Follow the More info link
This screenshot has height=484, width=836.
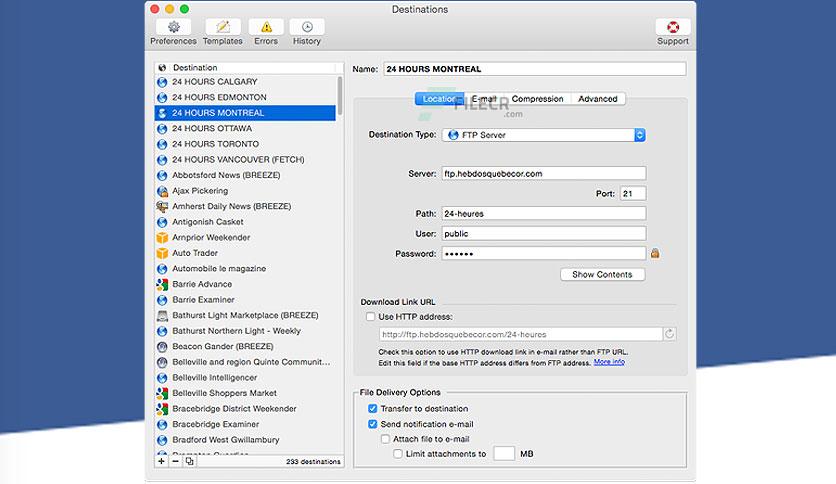[x=609, y=362]
